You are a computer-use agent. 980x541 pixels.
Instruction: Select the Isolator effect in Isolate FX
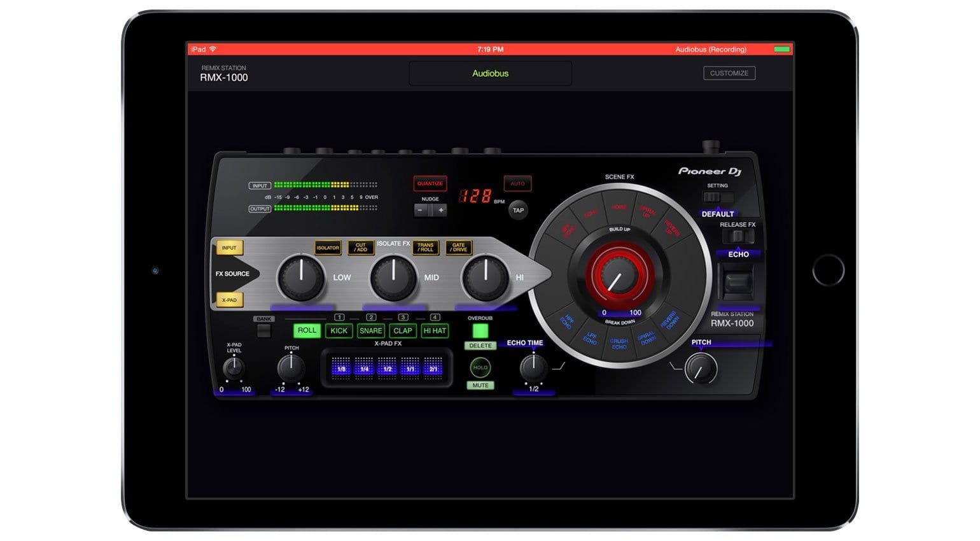328,248
